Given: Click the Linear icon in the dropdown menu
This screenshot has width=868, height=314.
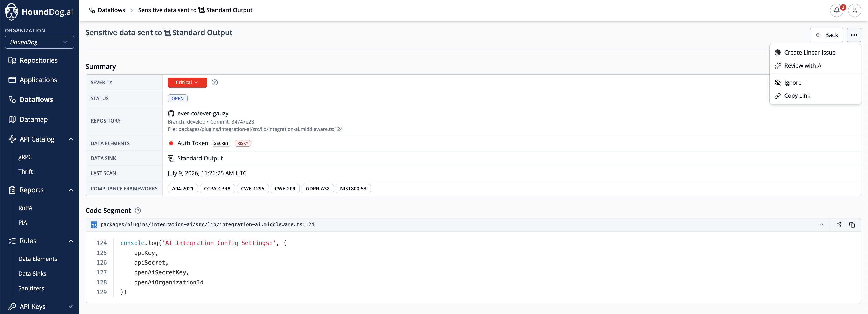Looking at the screenshot, I should coord(778,53).
